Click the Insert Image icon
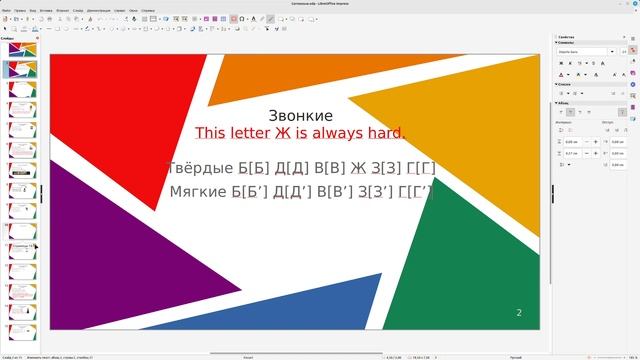Viewport: 640px width, 360px height. pos(206,19)
